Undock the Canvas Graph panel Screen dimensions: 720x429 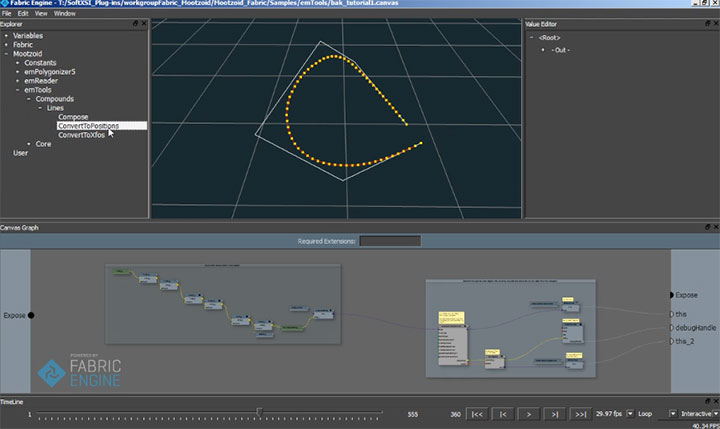click(708, 227)
